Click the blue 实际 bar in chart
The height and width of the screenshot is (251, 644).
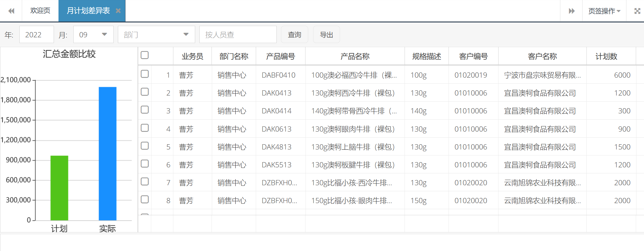pyautogui.click(x=108, y=153)
